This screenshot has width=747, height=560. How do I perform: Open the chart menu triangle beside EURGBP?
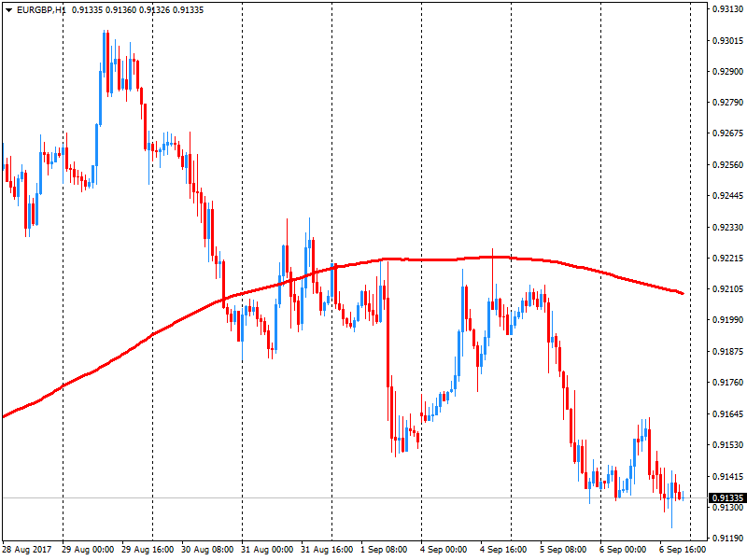pos(8,10)
